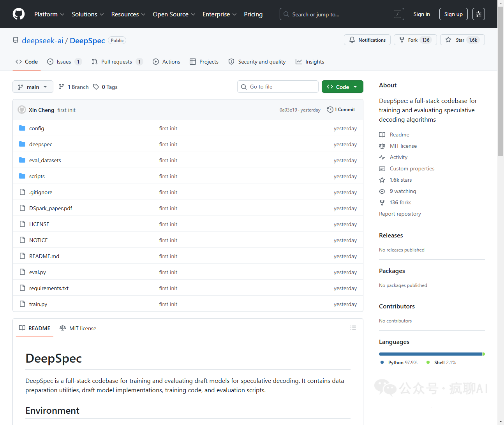This screenshot has width=504, height=425.
Task: Click the blue Python language dot
Action: point(382,362)
